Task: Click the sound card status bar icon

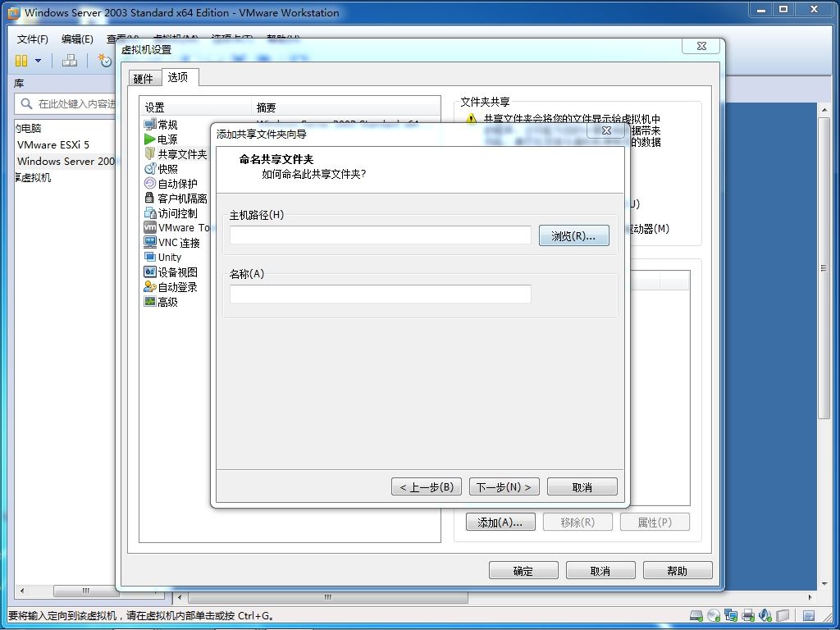Action: (x=765, y=615)
